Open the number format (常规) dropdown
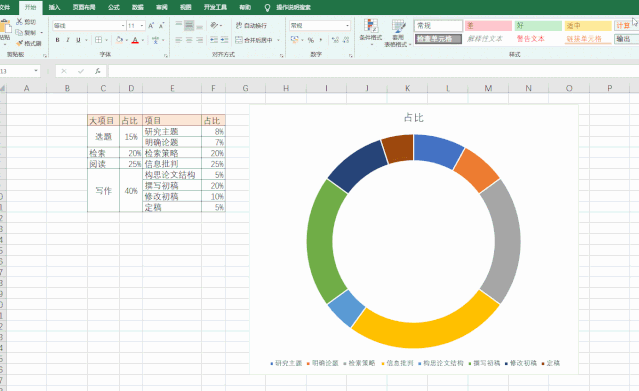The height and width of the screenshot is (391, 639). pos(347,26)
